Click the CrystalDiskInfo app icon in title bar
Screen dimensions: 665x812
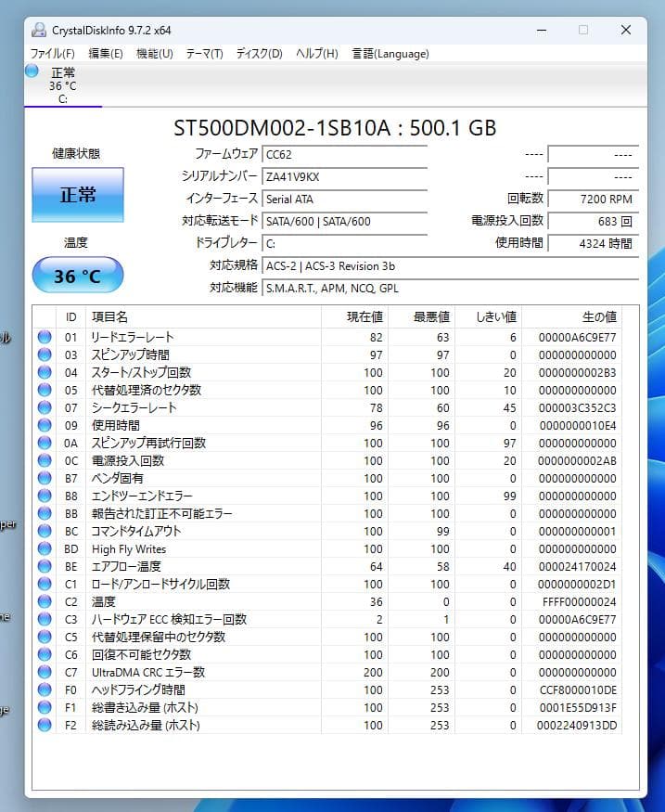39,30
